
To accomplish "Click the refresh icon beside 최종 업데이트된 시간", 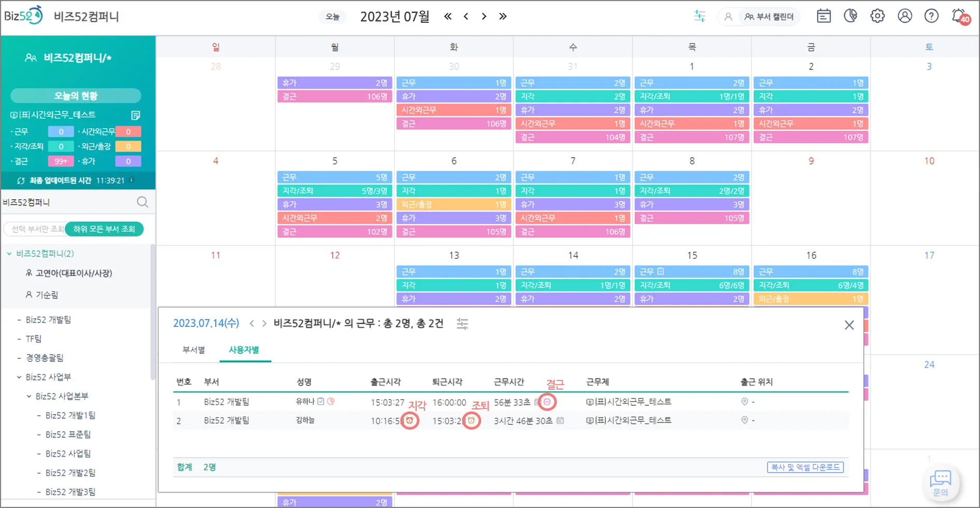I will [21, 181].
